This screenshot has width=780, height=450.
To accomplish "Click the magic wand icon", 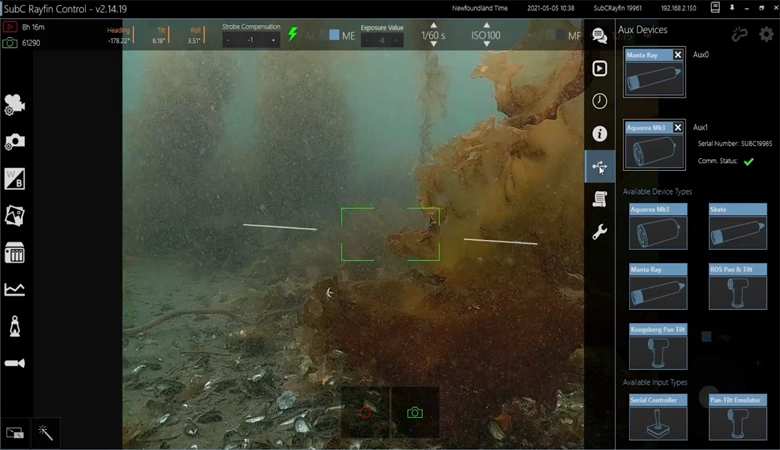I will [x=45, y=433].
